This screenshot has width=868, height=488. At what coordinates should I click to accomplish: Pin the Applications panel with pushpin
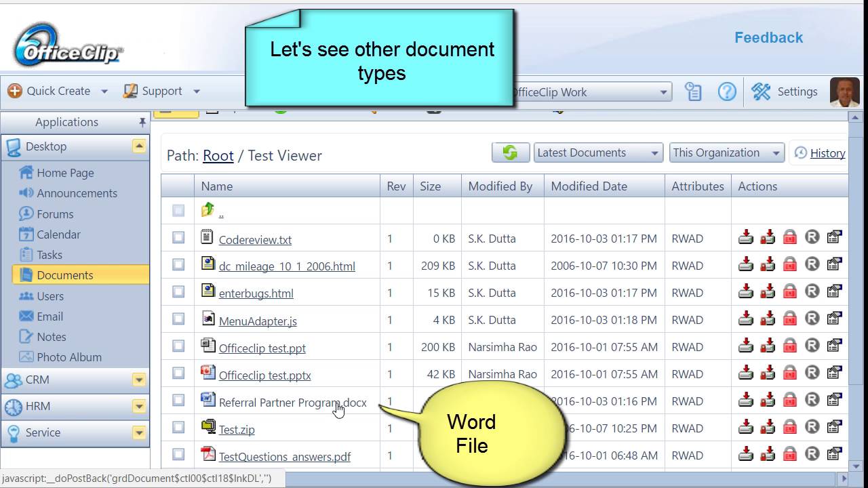pyautogui.click(x=142, y=122)
